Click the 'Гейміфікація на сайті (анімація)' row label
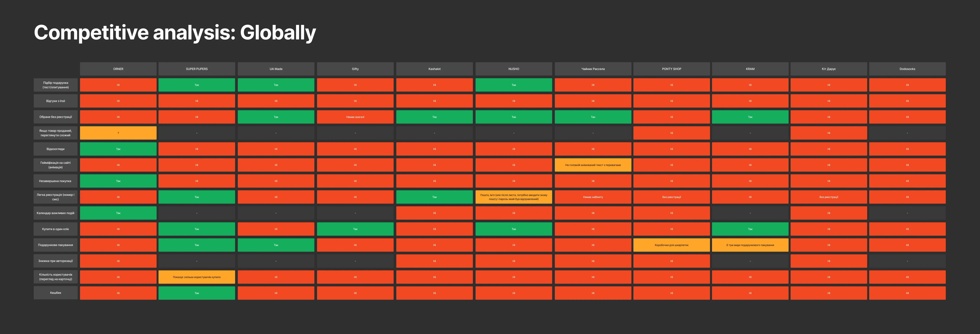Screen dimensions: 980x334 56,165
